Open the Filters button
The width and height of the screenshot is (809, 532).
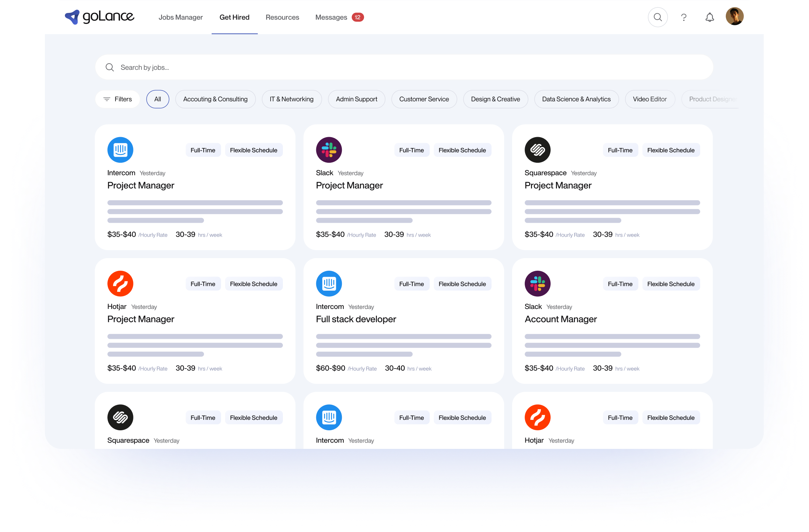[118, 99]
